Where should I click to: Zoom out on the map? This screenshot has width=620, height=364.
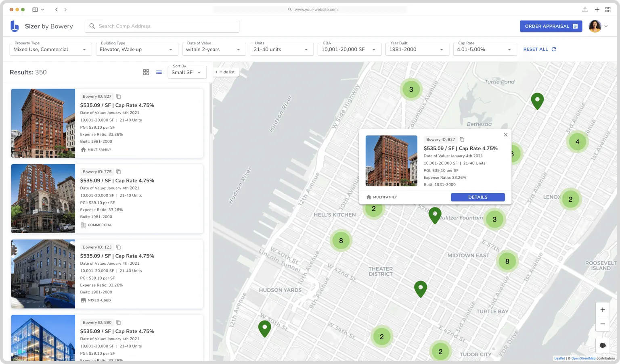click(603, 324)
